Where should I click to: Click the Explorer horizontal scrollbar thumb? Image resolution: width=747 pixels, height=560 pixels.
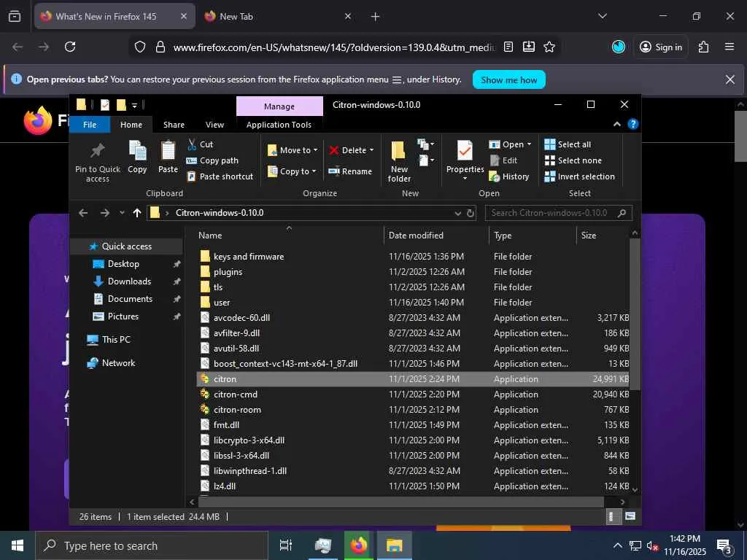[x=400, y=502]
